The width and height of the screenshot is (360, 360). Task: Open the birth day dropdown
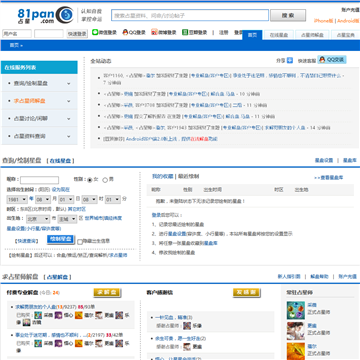tap(66, 199)
